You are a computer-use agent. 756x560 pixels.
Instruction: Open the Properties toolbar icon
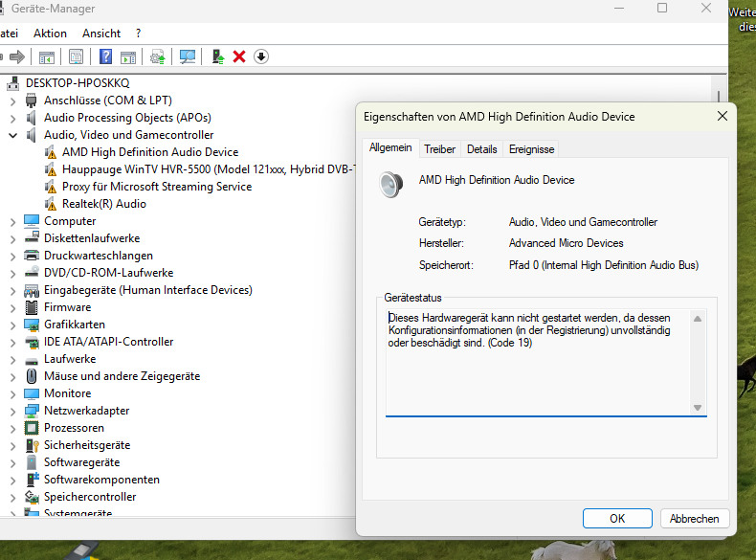[x=76, y=56]
